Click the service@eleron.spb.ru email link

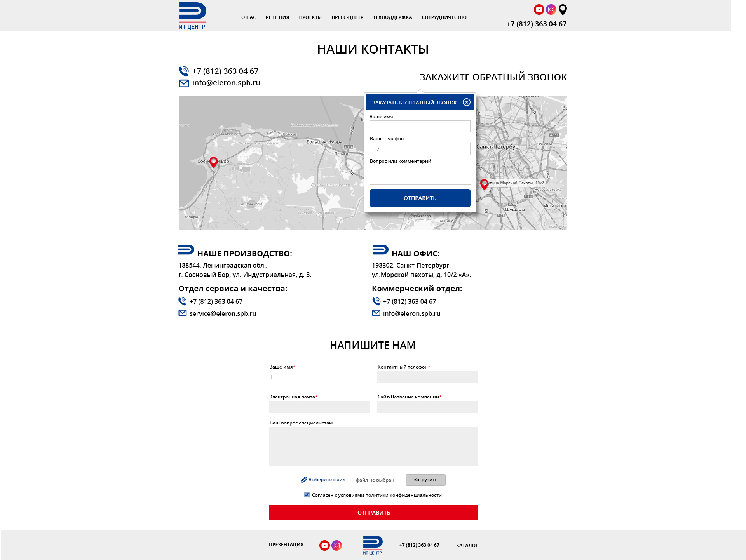click(223, 313)
